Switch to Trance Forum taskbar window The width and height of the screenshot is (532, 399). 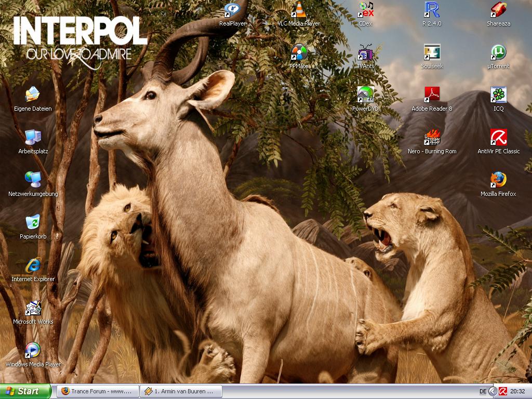[98, 391]
